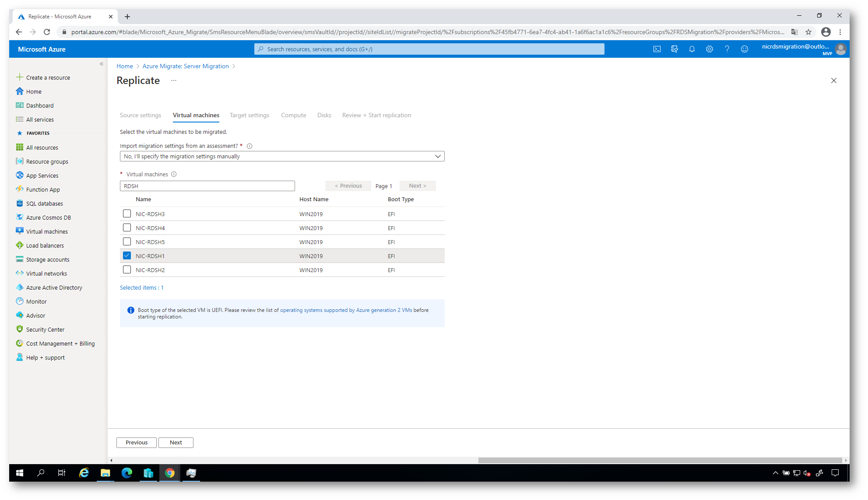
Task: Open Cost Management + Billing in sidebar
Action: [60, 343]
